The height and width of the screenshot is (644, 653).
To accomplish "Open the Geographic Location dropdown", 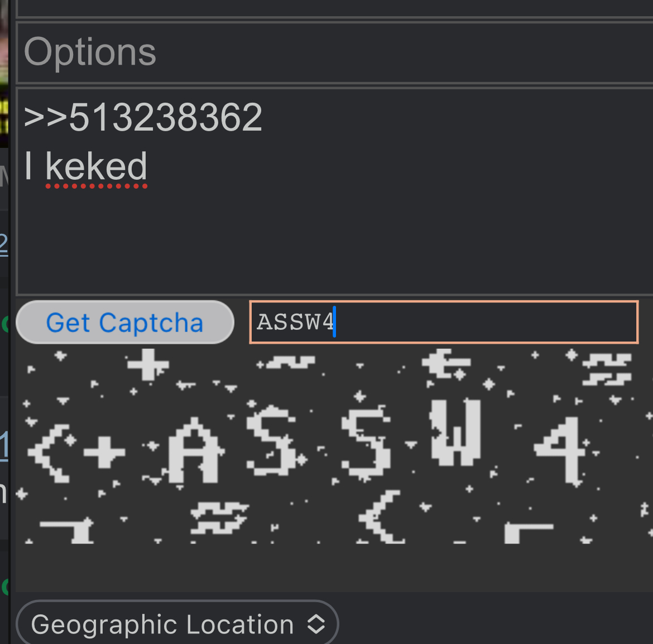I will [x=177, y=623].
